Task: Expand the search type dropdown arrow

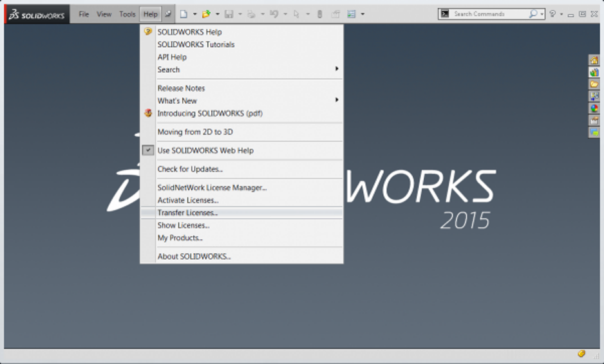Action: coord(542,14)
